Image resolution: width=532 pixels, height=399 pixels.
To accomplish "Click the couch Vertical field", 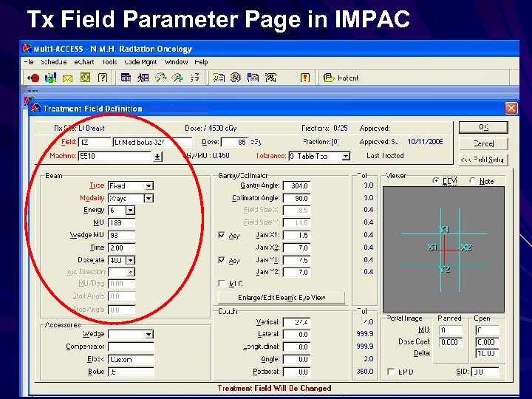I will pos(296,322).
